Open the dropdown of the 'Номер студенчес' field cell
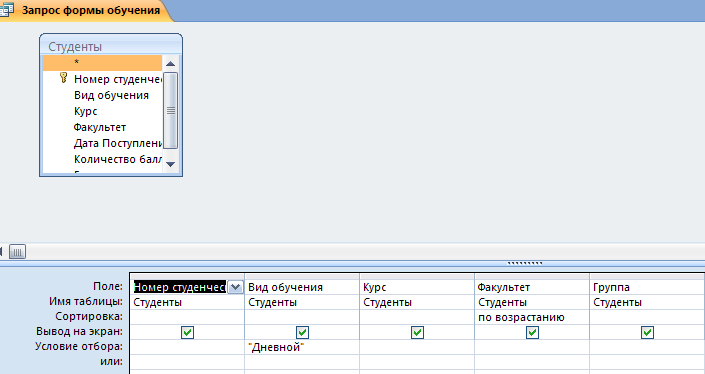Screen dimensions: 705x374 tap(235, 287)
